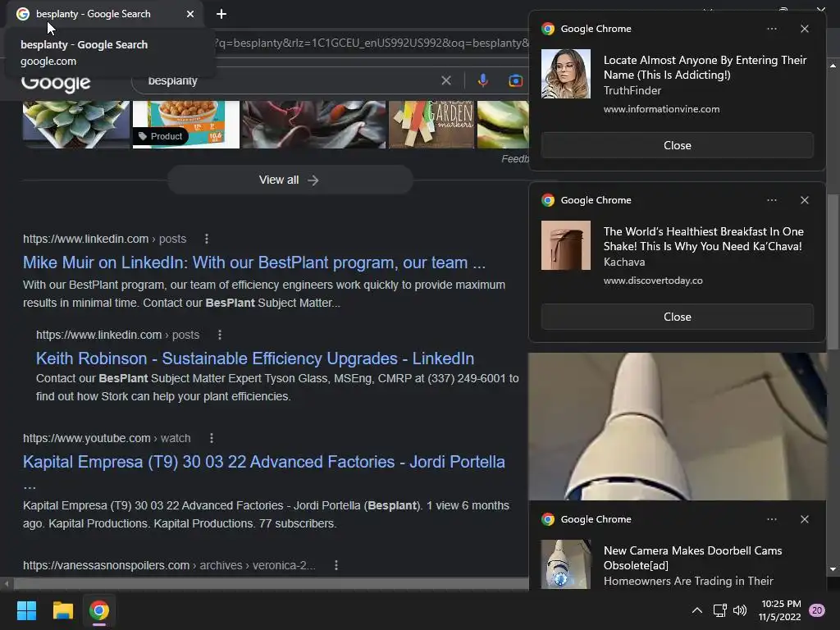Open Keith Robinson Sustainable Efficiency Upgrades link
The height and width of the screenshot is (630, 840).
click(x=255, y=358)
